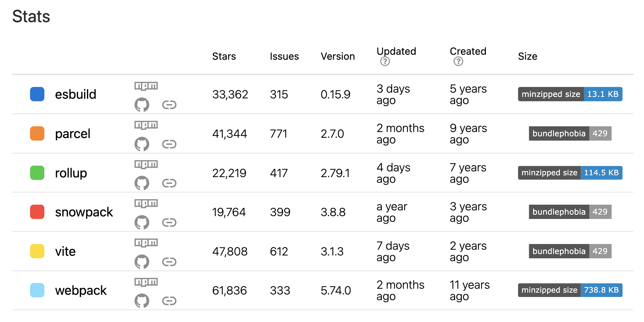Select the '11 years ago' created value

click(469, 291)
